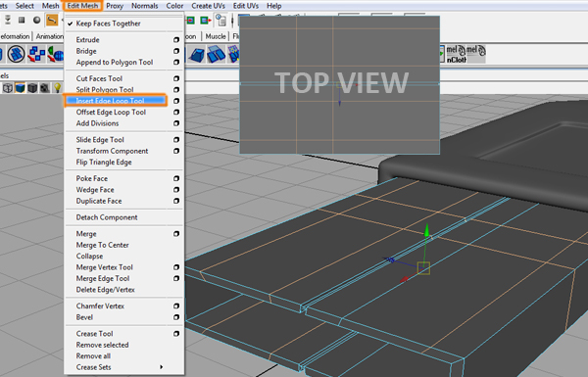588x377 pixels.
Task: Click the dark wireframe-on-shaded cube icon
Action: click(32, 88)
